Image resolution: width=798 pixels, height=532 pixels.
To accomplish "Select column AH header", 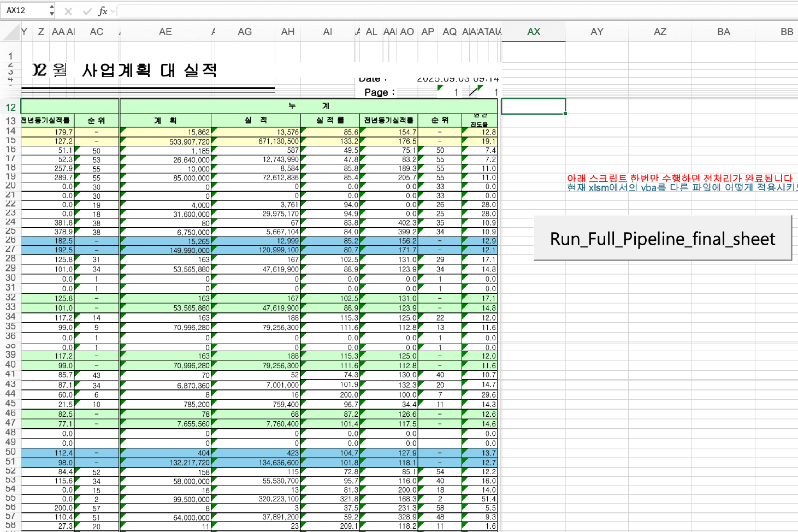I will [288, 32].
